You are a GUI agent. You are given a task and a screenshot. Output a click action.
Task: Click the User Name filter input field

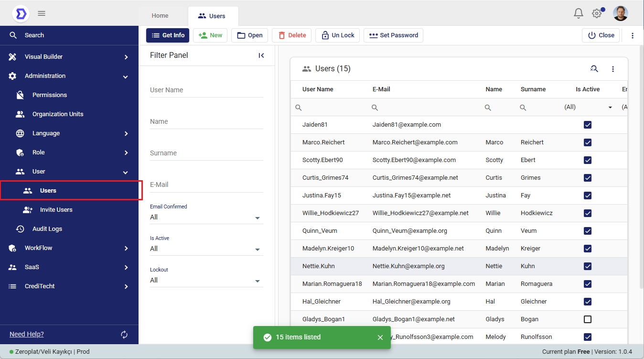(206, 90)
